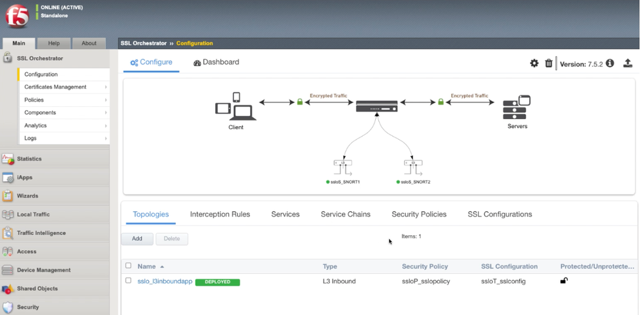This screenshot has width=644, height=315.
Task: Click the Client devices icon in diagram
Action: click(x=236, y=106)
